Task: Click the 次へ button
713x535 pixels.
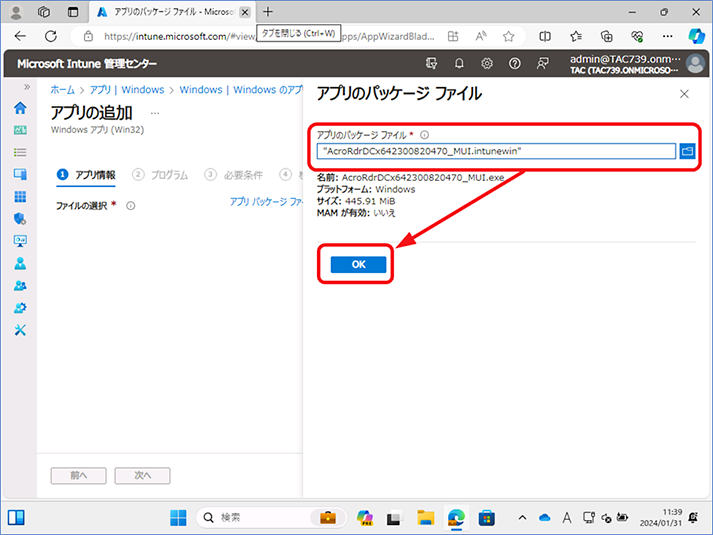Action: [x=142, y=475]
